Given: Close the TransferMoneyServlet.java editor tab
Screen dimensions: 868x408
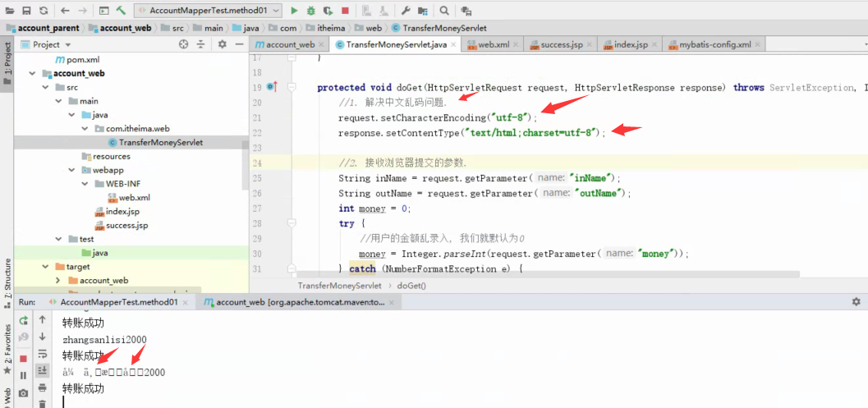Looking at the screenshot, I should coord(453,45).
